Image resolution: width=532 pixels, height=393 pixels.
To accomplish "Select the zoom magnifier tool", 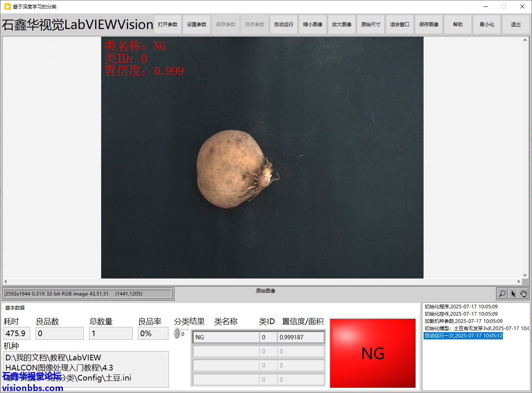I will click(502, 293).
